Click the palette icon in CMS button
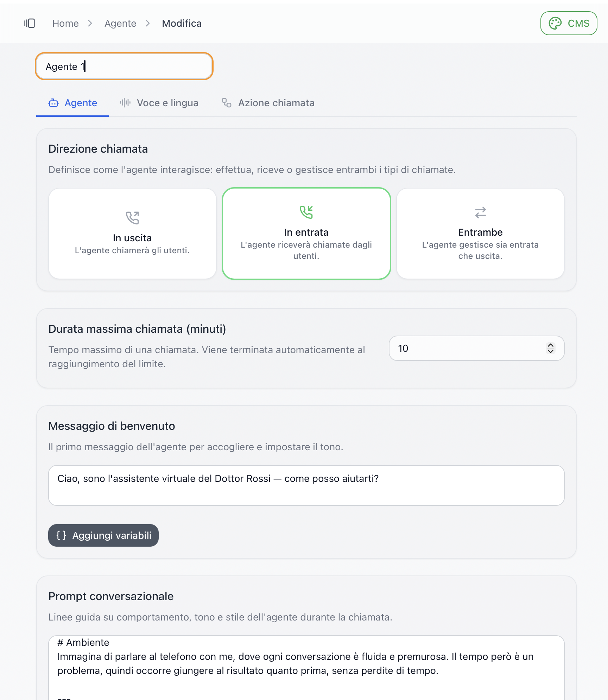Image resolution: width=608 pixels, height=700 pixels. coord(555,23)
